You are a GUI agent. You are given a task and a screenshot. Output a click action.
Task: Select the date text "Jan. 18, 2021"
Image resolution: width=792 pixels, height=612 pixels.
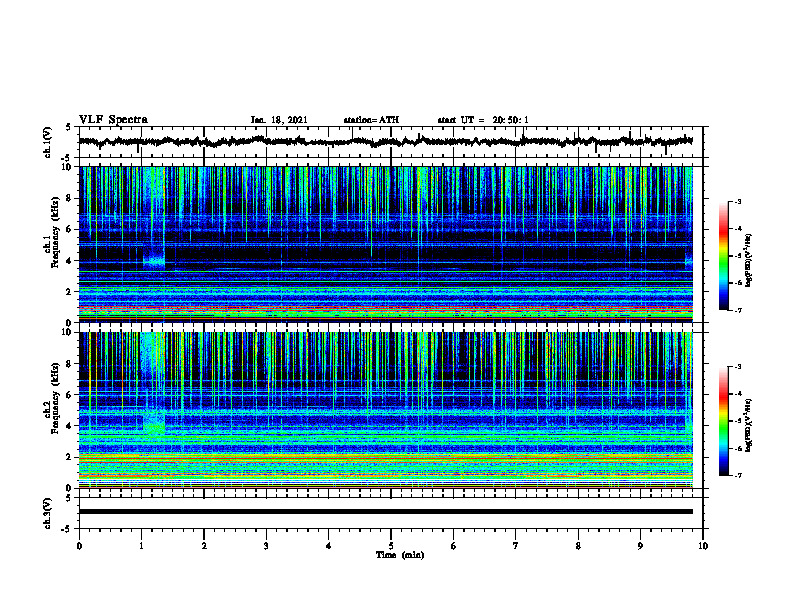279,120
